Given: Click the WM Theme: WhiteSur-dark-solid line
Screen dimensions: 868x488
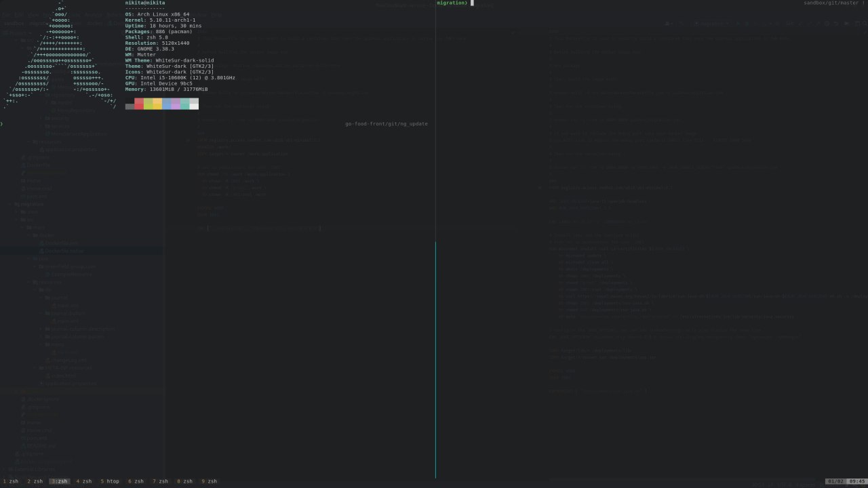Looking at the screenshot, I should click(x=170, y=60).
